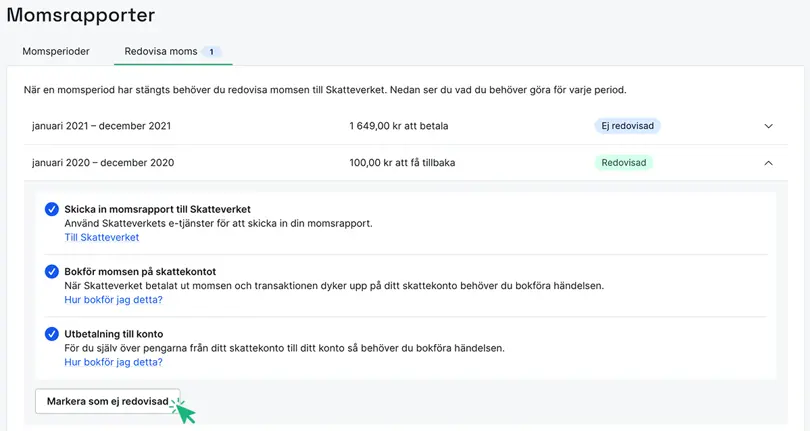Click Markera som ej redovisad button
This screenshot has width=810, height=431.
click(x=107, y=401)
